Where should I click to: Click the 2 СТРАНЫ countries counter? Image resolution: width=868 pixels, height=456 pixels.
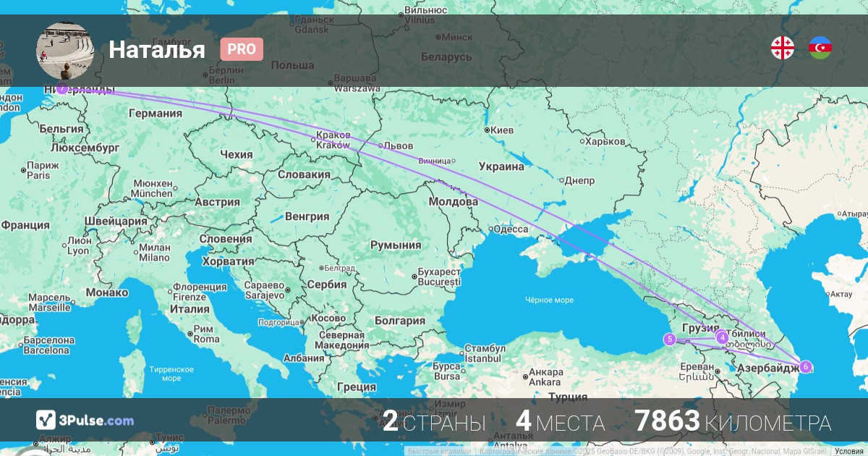click(434, 421)
